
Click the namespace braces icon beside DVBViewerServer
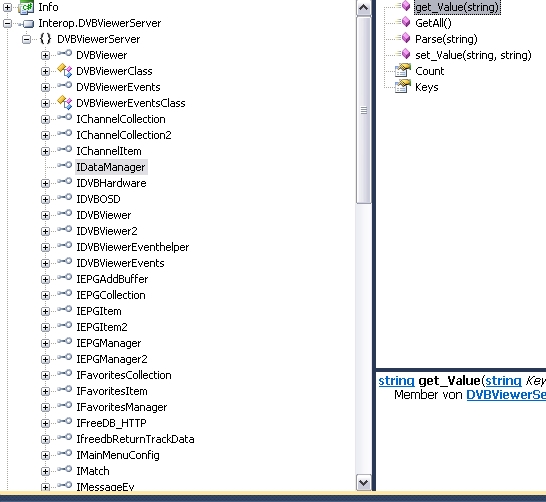(x=45, y=39)
